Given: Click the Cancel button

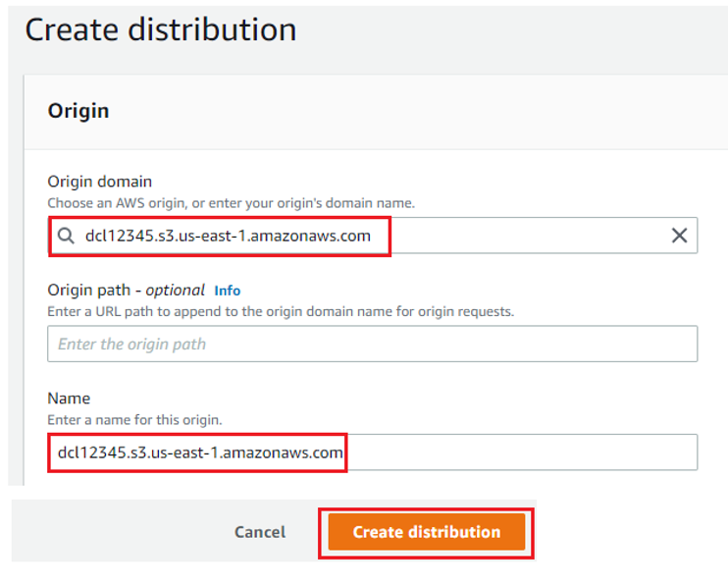Looking at the screenshot, I should [260, 532].
